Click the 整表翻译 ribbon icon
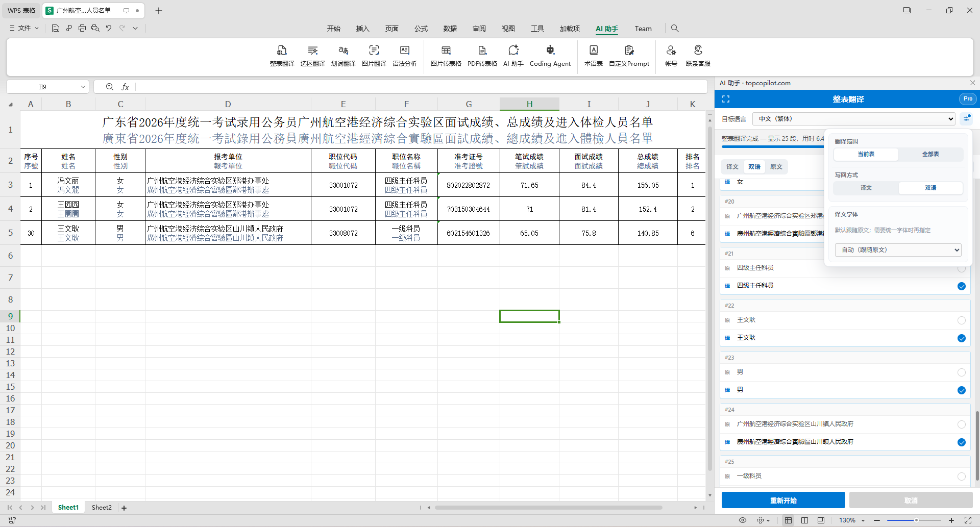The image size is (980, 527). pyautogui.click(x=282, y=56)
